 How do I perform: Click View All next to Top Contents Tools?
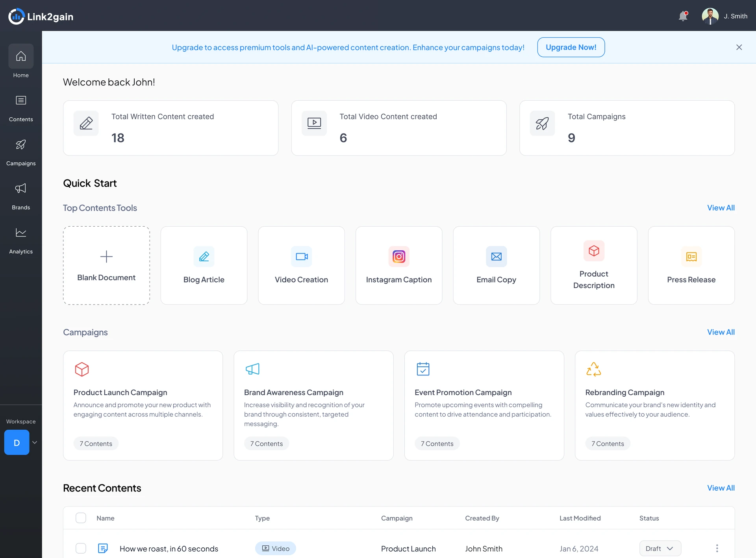point(721,208)
